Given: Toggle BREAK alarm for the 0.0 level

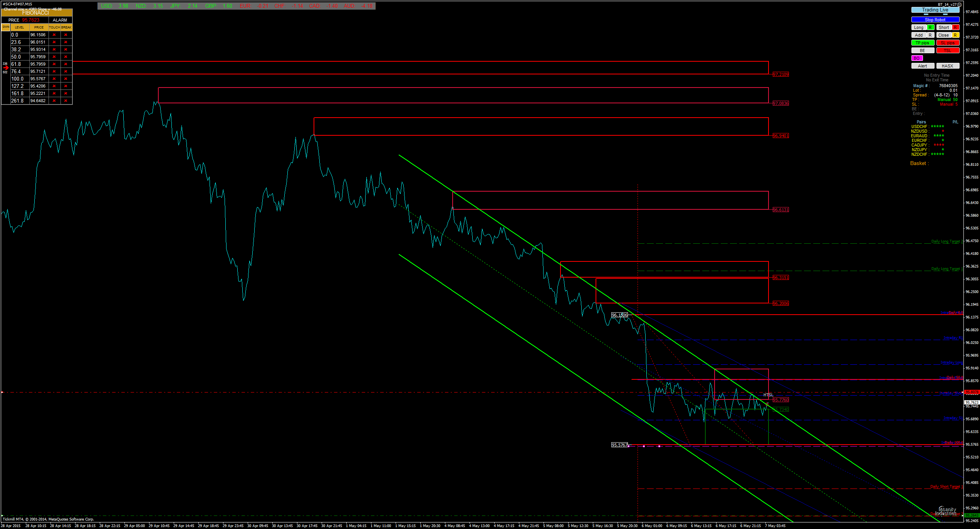Looking at the screenshot, I should (x=66, y=35).
